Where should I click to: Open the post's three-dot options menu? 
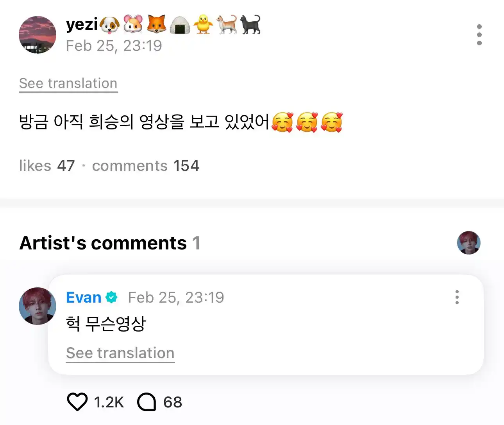479,35
